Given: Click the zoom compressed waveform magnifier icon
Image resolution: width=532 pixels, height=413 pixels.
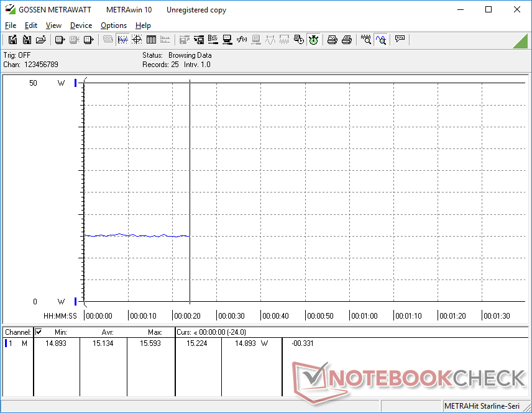Looking at the screenshot, I should tap(365, 40).
